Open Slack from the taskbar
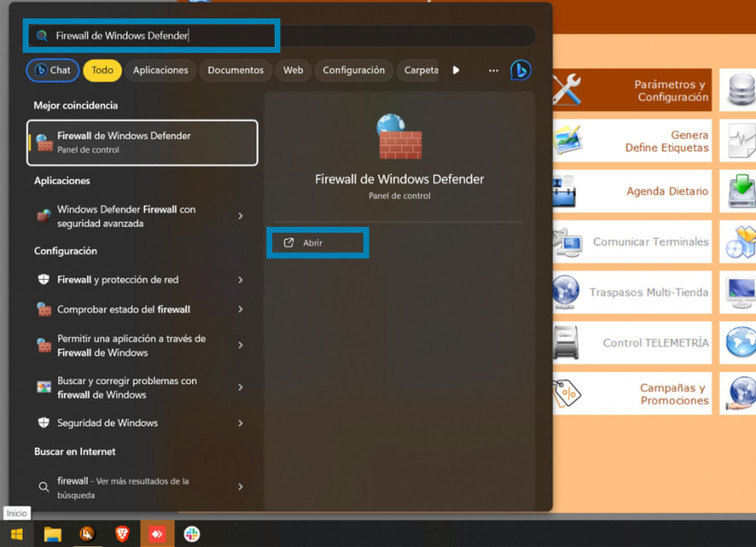The height and width of the screenshot is (547, 756). [x=192, y=534]
